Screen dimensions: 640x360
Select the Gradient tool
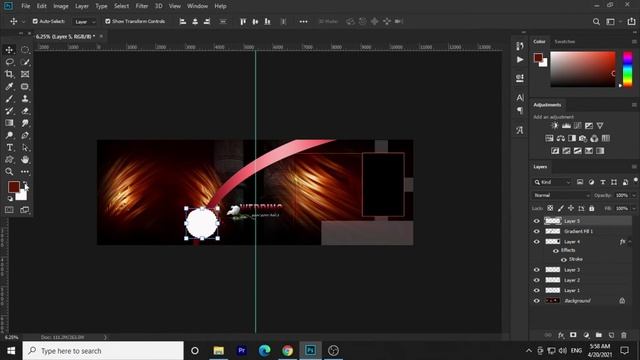[x=9, y=123]
